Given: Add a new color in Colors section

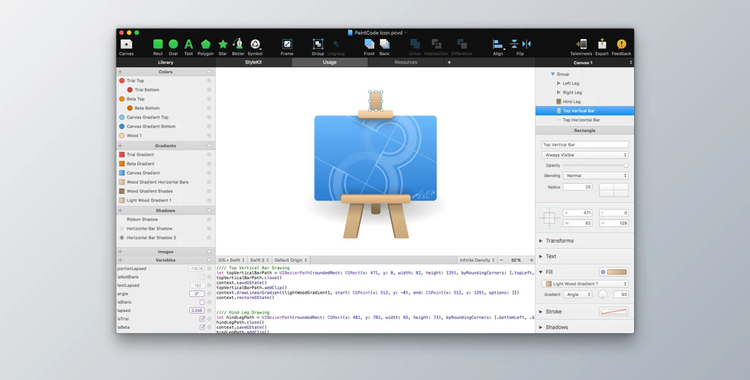Looking at the screenshot, I should pos(120,72).
